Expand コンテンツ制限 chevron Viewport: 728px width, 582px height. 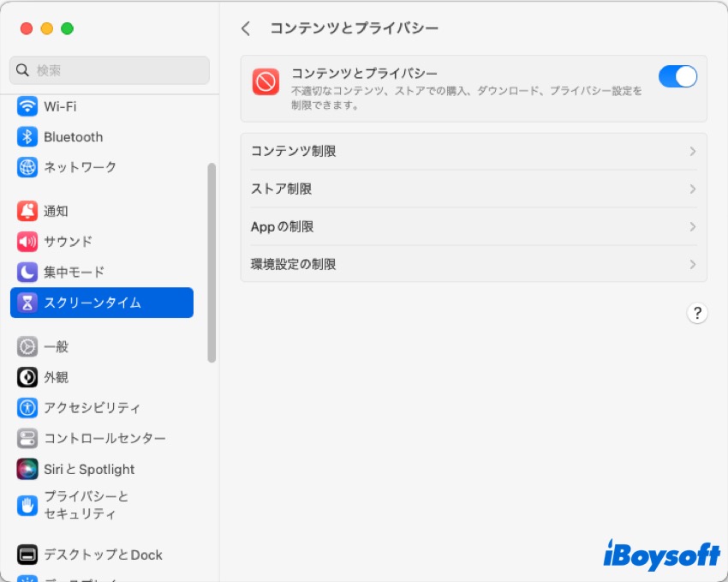click(692, 152)
